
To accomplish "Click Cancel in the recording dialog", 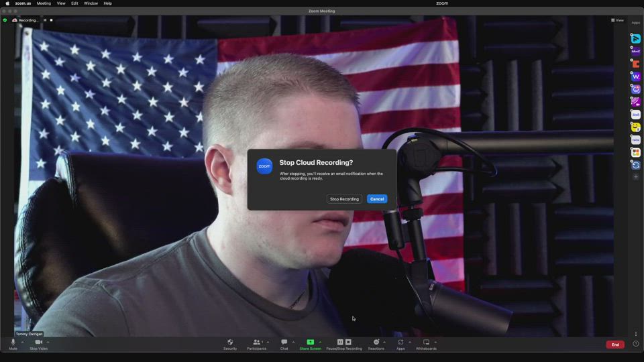I will [x=377, y=199].
